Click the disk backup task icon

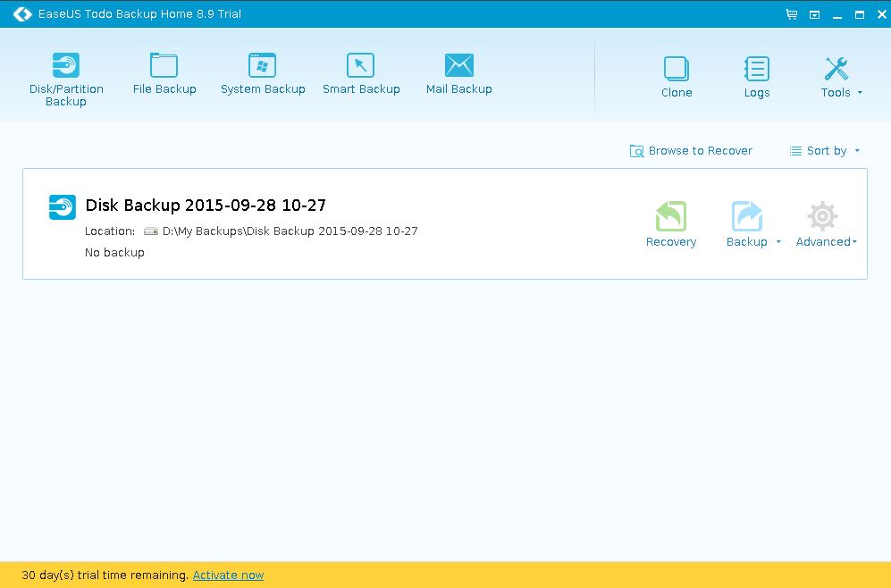62,207
